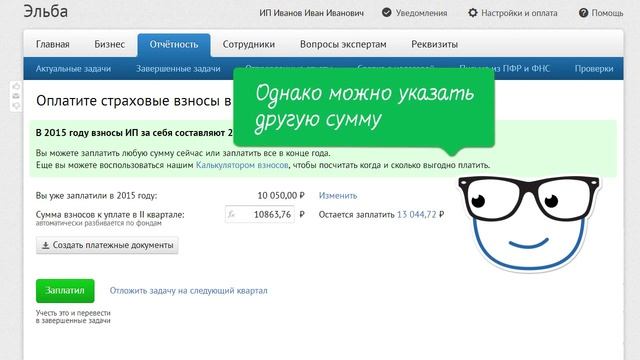
Task: Click the contribution amount input field
Action: tap(260, 214)
